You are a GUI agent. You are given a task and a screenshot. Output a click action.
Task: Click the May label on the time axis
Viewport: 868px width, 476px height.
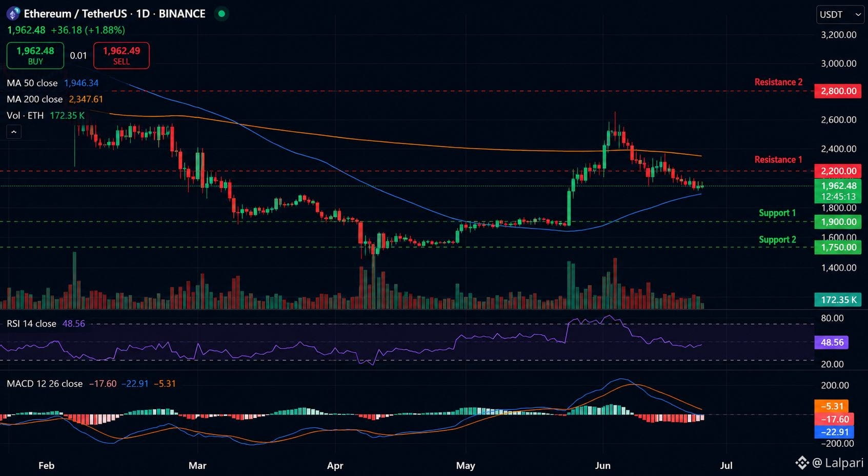tap(466, 466)
